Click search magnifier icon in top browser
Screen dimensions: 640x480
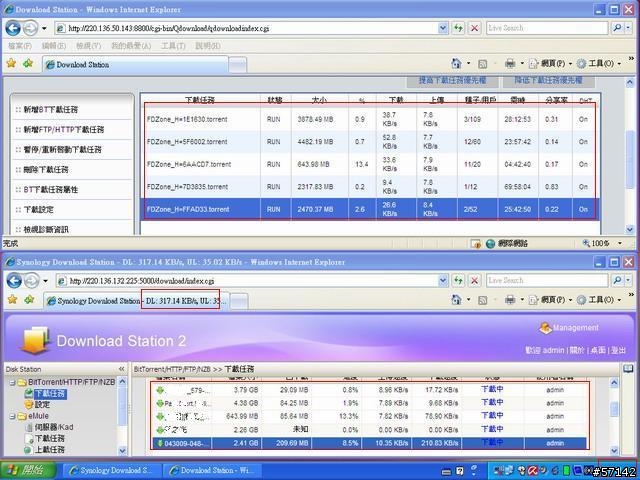(x=617, y=28)
